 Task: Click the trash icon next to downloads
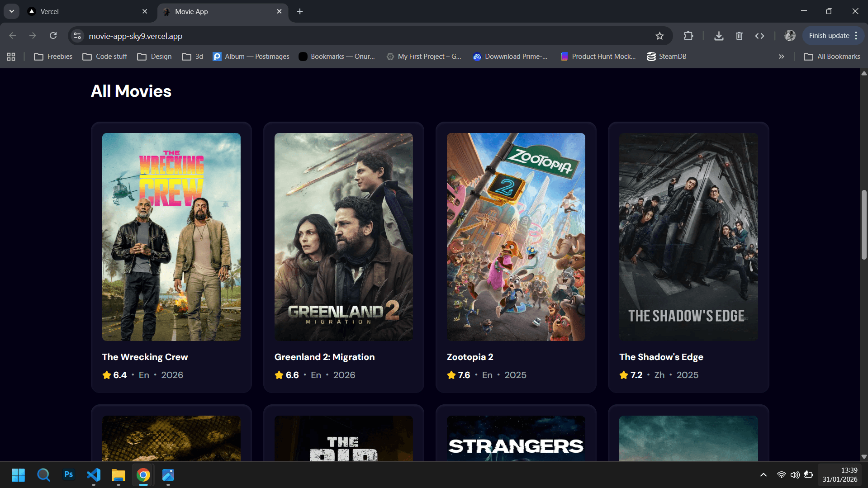(x=740, y=35)
